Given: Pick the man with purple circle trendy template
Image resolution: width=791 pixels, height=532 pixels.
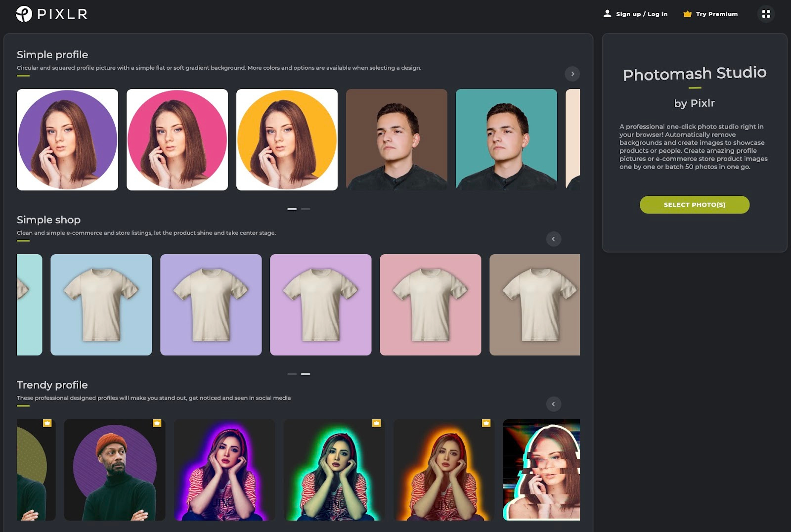Looking at the screenshot, I should (x=115, y=470).
